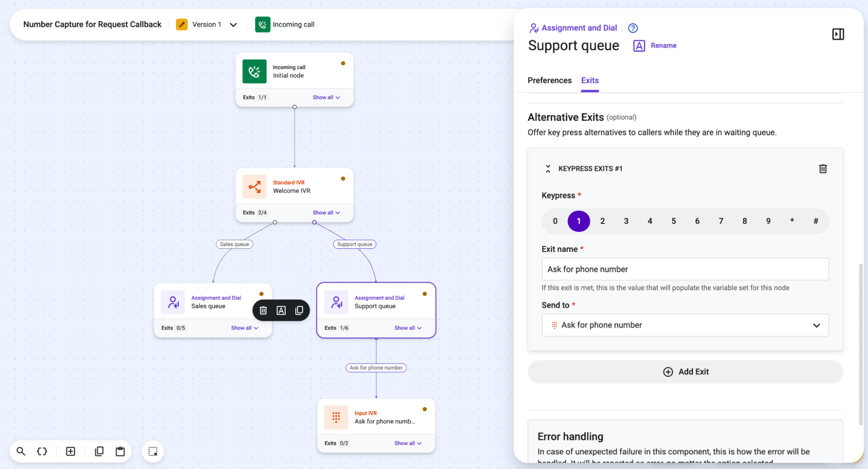Select the Input IVR keypad node icon
868x469 pixels.
click(336, 417)
